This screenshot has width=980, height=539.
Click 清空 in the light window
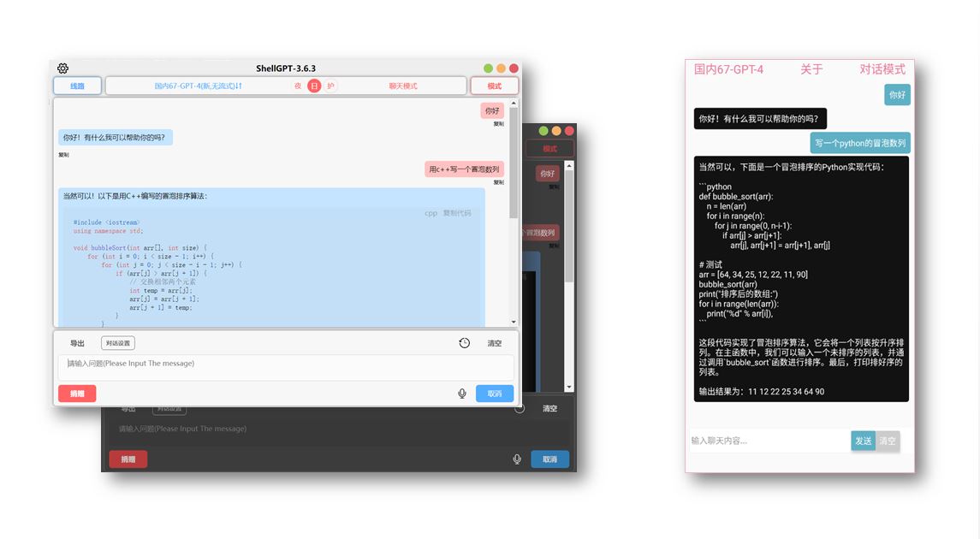coord(495,343)
